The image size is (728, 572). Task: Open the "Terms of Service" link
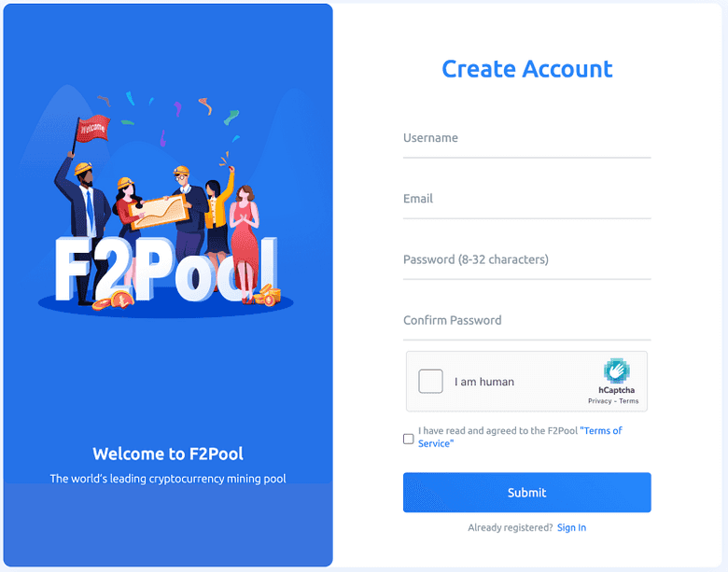click(520, 437)
